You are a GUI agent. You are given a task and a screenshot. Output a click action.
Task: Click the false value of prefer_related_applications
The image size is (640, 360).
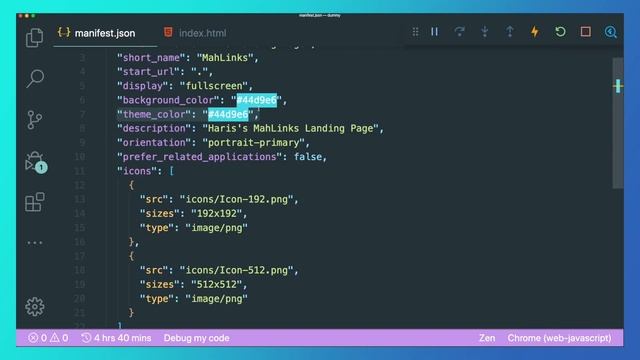click(308, 157)
